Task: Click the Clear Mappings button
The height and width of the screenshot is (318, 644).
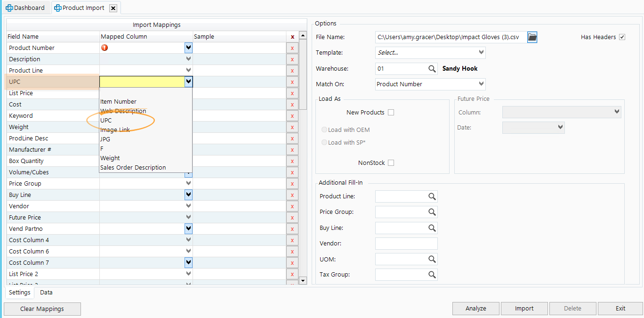Action: (x=42, y=309)
